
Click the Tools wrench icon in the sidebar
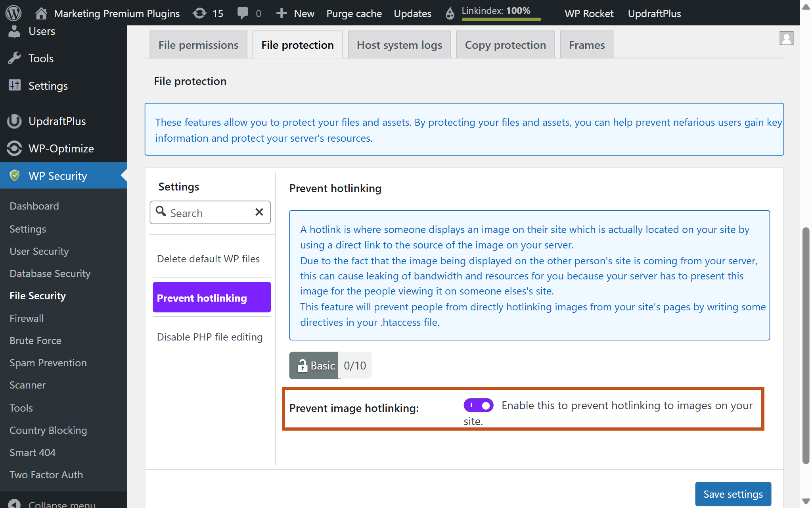tap(14, 58)
